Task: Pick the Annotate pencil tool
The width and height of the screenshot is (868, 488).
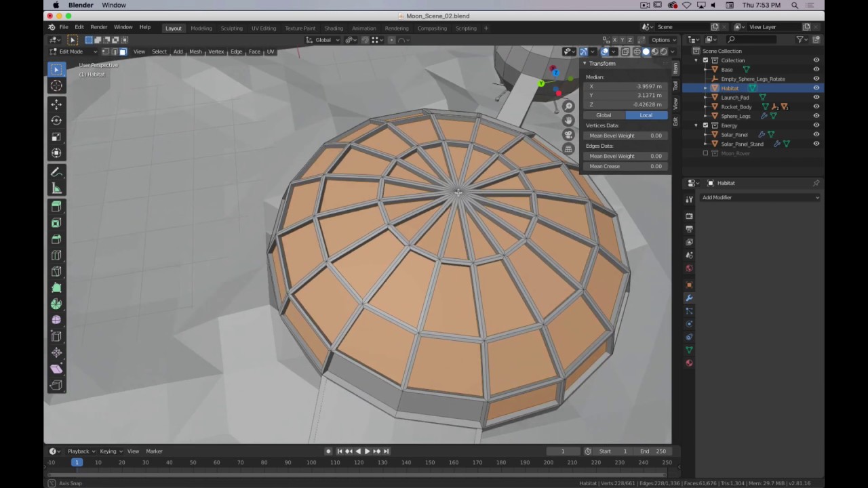Action: (56, 172)
